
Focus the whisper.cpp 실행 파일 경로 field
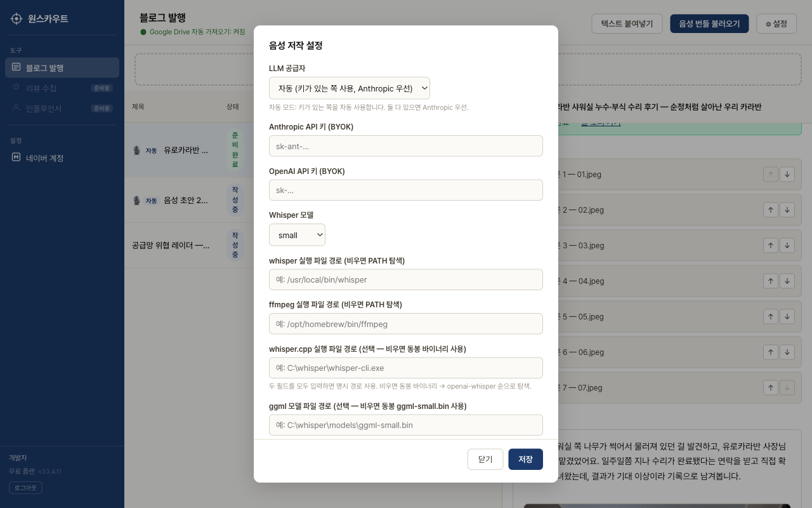406,368
